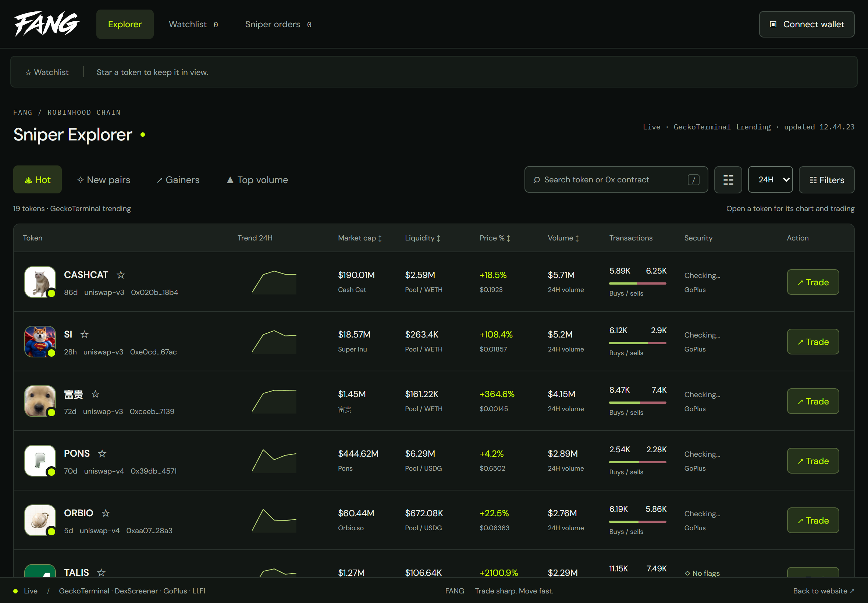
Task: Follow the Back to website link
Action: click(823, 591)
